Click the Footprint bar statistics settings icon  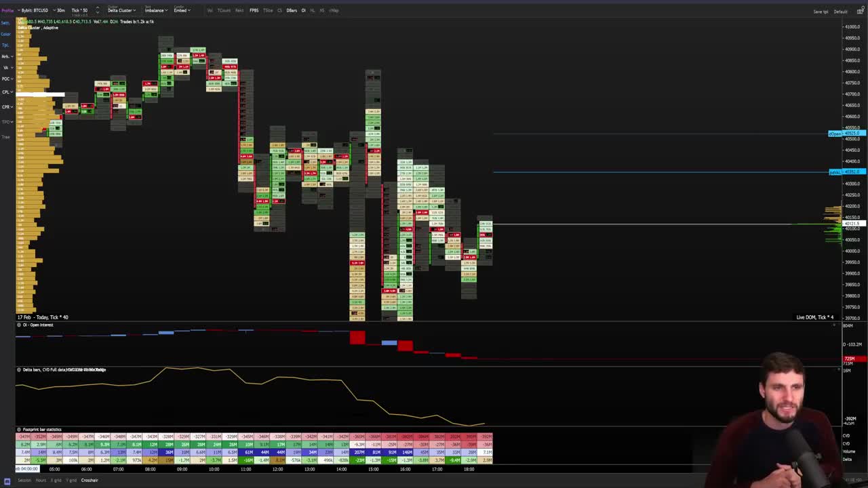(x=19, y=429)
